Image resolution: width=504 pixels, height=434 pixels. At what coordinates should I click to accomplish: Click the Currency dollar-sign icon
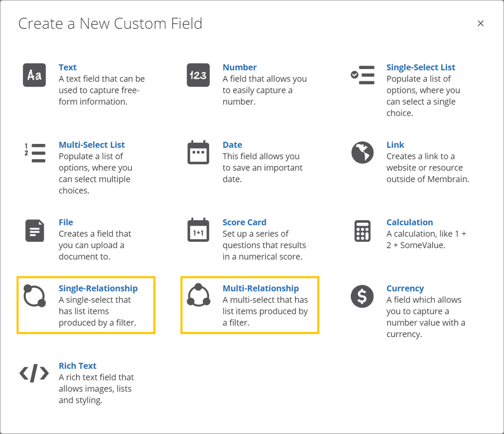(362, 296)
